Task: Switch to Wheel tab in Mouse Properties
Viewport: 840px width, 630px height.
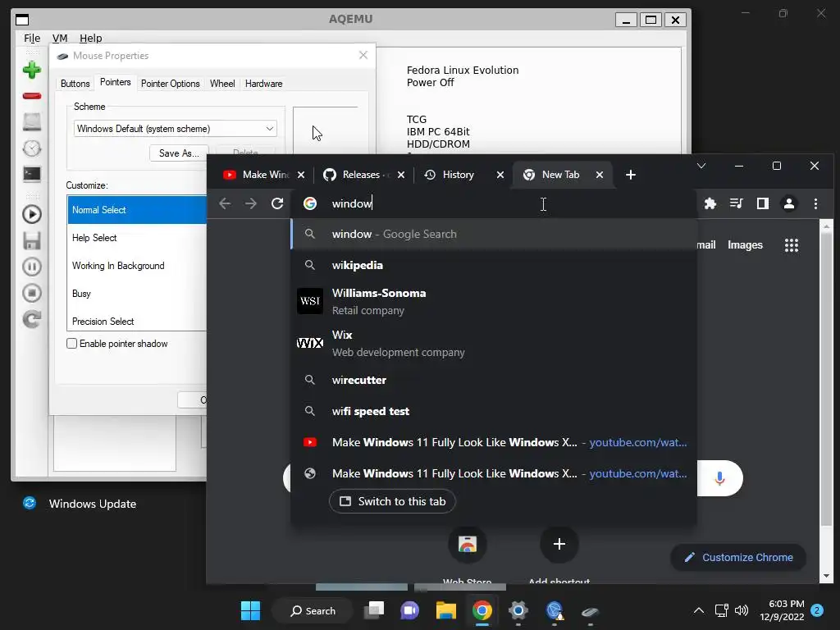Action: click(222, 84)
